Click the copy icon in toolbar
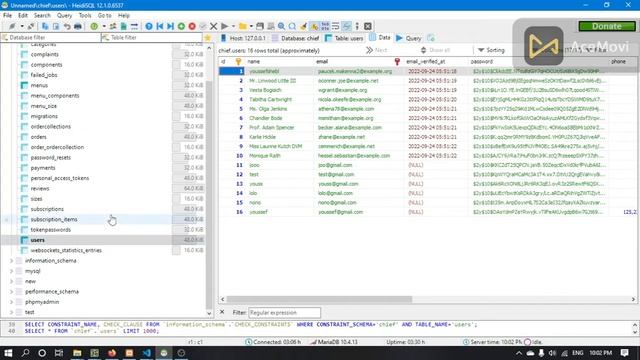This screenshot has width=640, height=360. click(45, 26)
